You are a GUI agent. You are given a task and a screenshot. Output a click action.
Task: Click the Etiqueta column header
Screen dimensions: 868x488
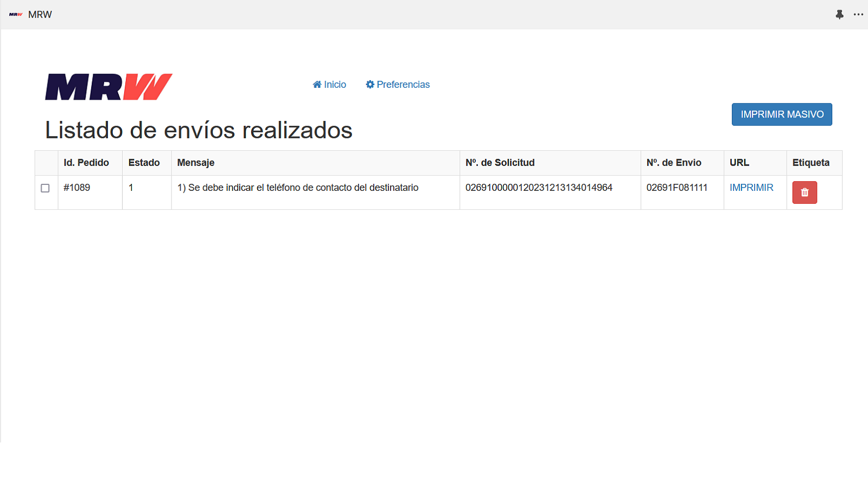811,163
